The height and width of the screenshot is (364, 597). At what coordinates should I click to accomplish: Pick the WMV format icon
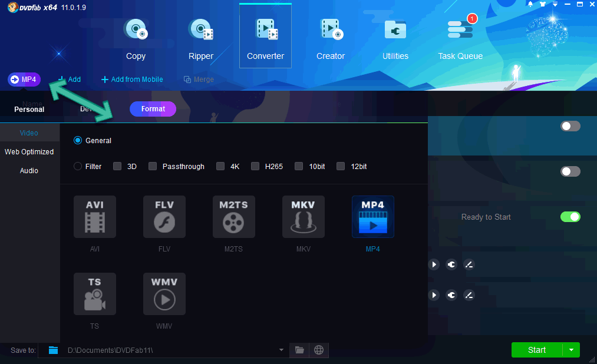pyautogui.click(x=164, y=294)
